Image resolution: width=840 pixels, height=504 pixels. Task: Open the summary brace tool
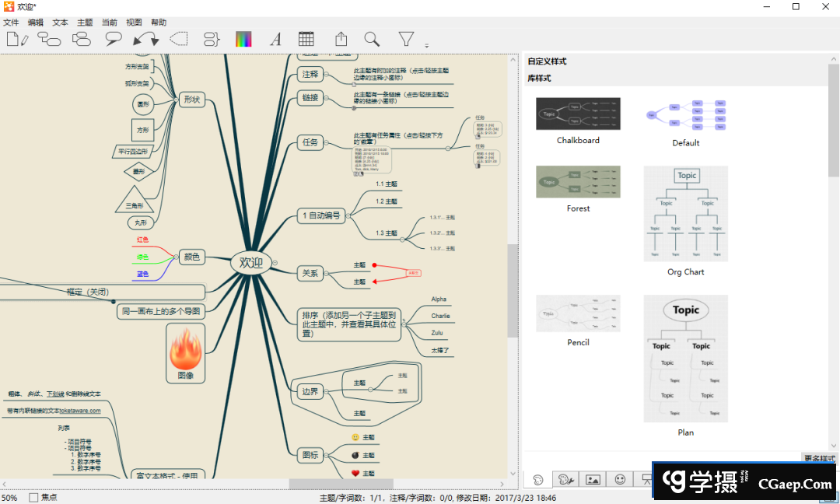click(212, 38)
